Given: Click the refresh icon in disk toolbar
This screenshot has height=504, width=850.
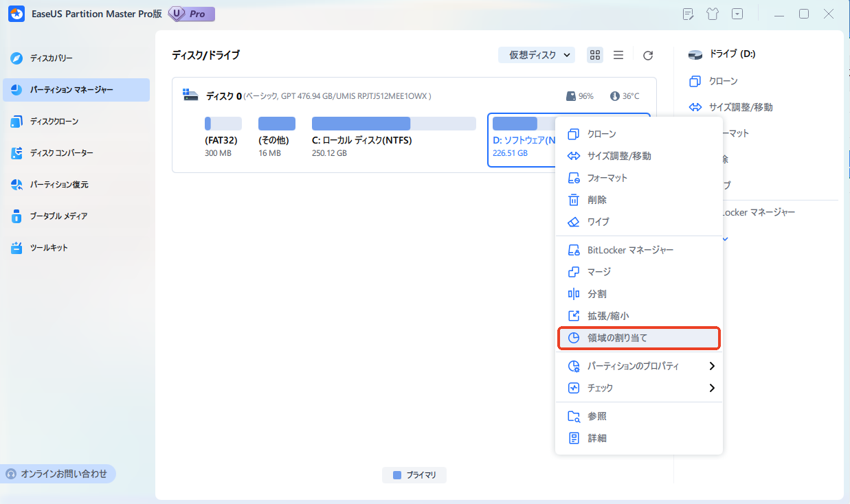Looking at the screenshot, I should coord(647,56).
